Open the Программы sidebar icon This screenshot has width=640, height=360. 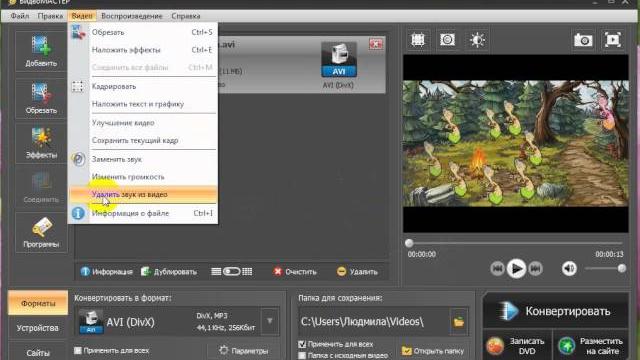pyautogui.click(x=41, y=233)
